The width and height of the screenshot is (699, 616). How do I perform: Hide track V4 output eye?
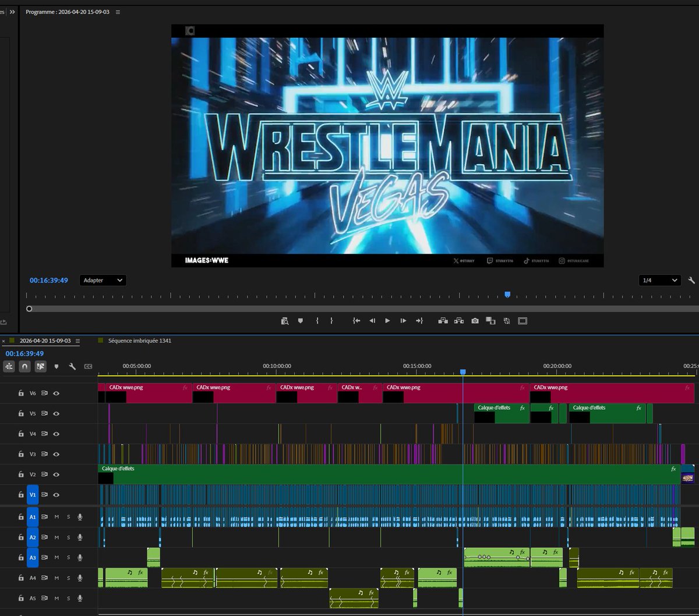click(x=57, y=434)
